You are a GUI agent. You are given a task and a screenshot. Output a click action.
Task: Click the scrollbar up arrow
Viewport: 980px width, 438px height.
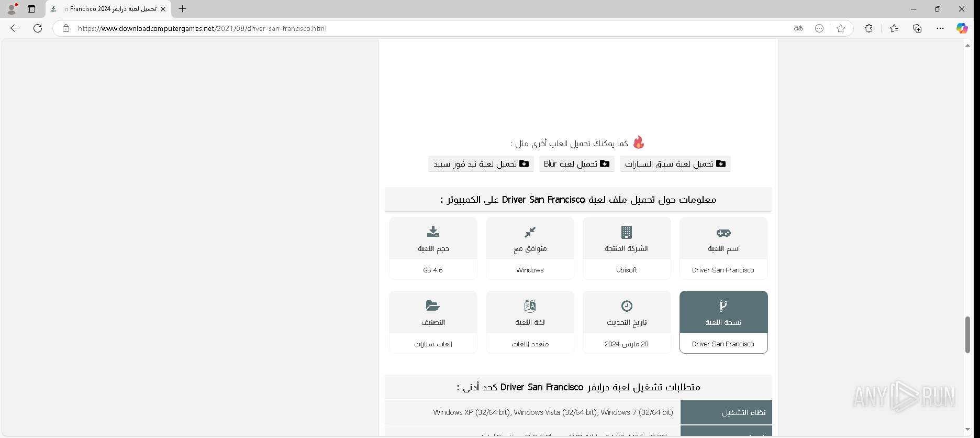pos(967,46)
